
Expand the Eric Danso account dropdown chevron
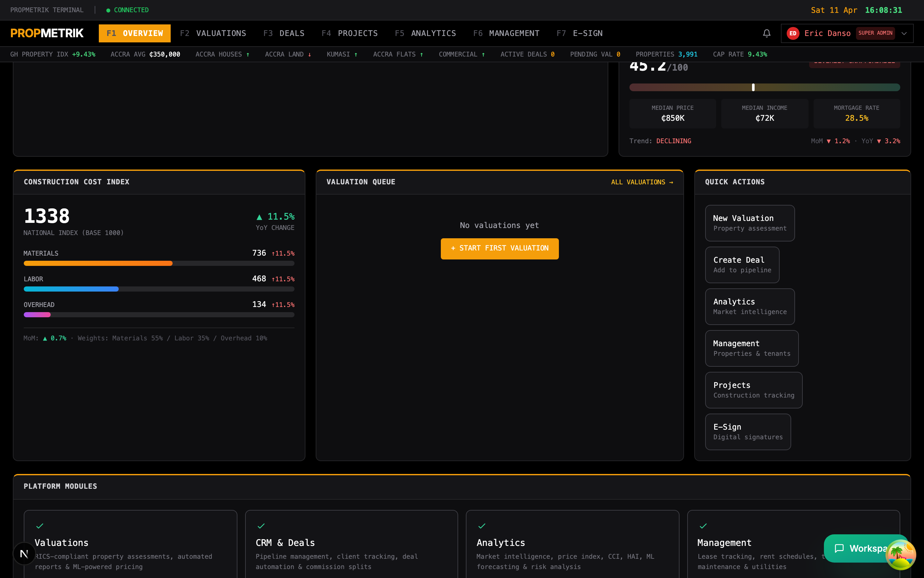tap(904, 33)
